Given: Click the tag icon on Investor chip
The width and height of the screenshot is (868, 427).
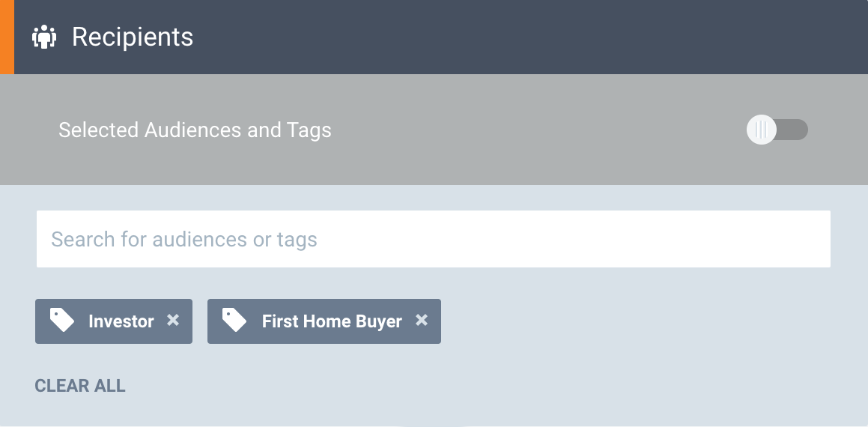Looking at the screenshot, I should [62, 320].
